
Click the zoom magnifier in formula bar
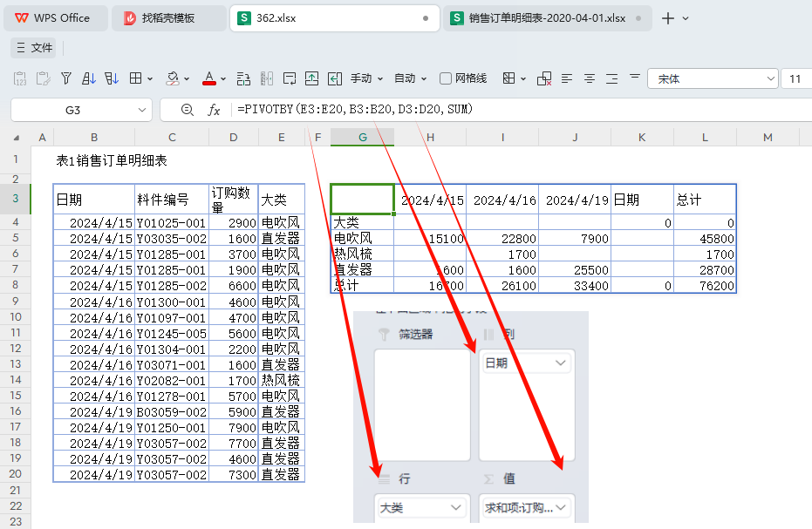click(187, 110)
